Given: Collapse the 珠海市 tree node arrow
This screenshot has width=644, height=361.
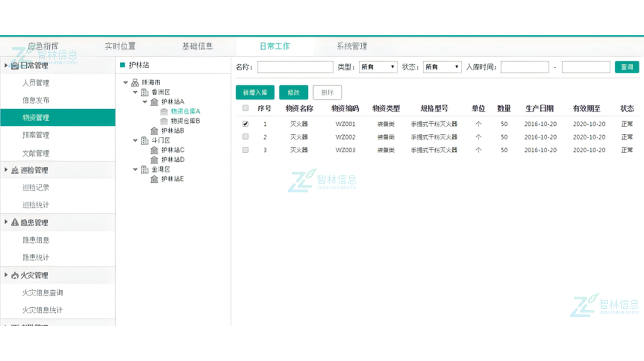Looking at the screenshot, I should [x=126, y=83].
